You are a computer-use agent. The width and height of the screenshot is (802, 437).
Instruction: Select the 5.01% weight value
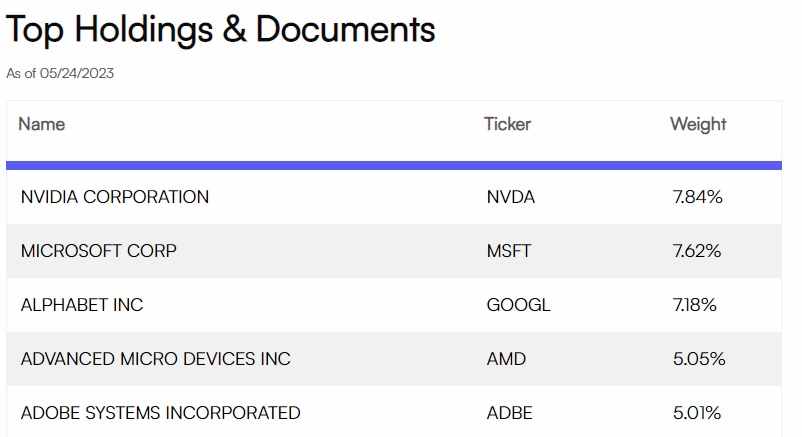(x=697, y=413)
